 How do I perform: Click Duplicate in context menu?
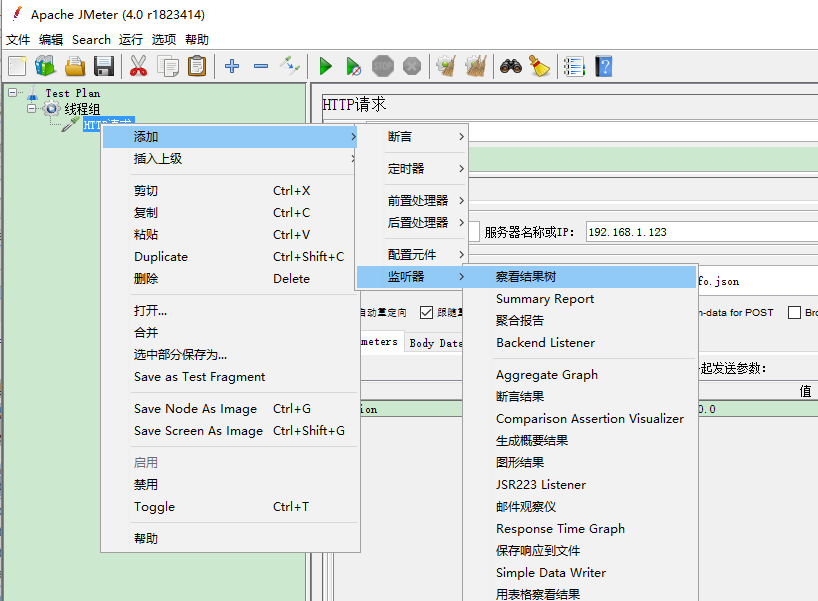[x=230, y=257]
